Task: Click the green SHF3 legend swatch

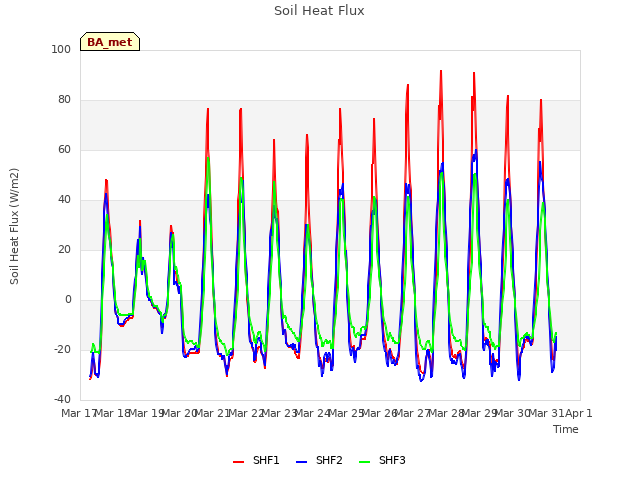Action: click(364, 462)
